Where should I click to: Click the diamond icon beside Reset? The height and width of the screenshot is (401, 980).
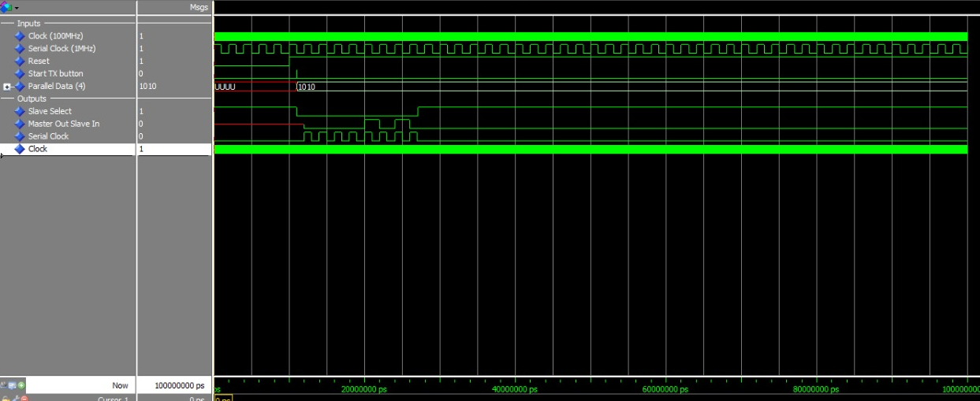tap(20, 61)
